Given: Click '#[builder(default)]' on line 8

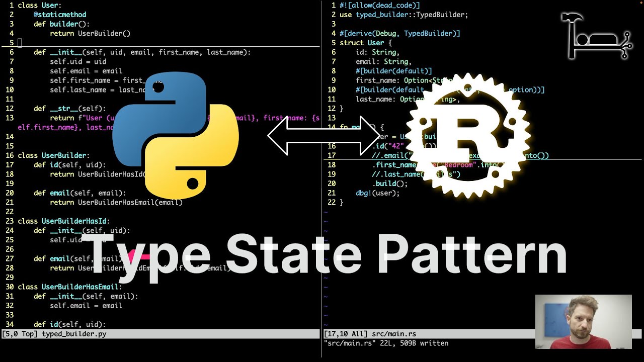Looking at the screenshot, I should click(394, 71).
